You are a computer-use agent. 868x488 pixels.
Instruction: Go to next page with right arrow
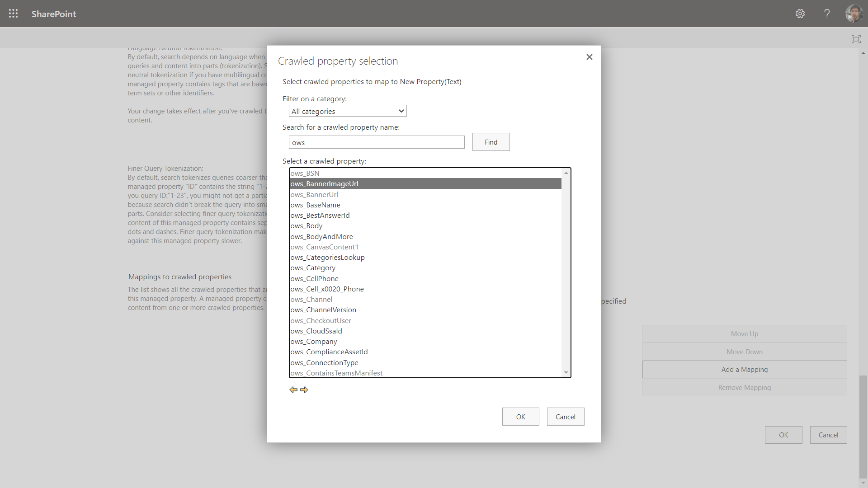[304, 389]
